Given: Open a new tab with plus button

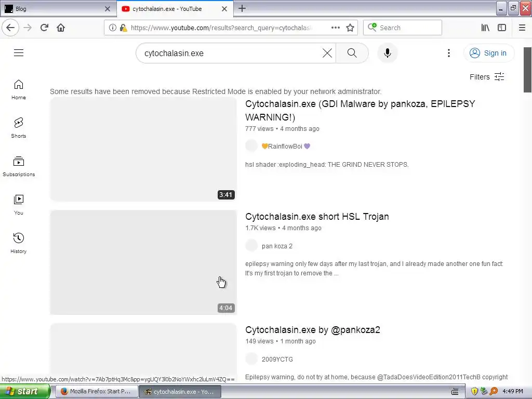Looking at the screenshot, I should [x=242, y=8].
